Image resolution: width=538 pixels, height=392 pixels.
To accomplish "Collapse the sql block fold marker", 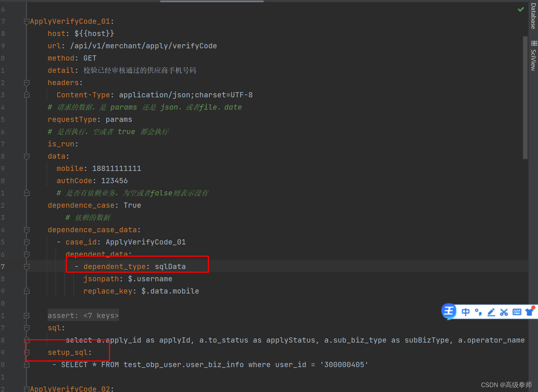I will 26,328.
